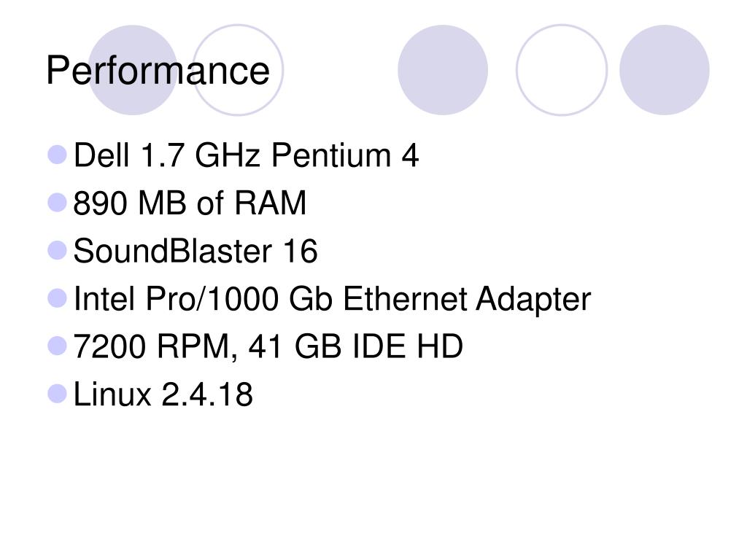Click bullet before Dell 1.7 GHz Pentium 4
This screenshot has width=747, height=560.
coord(57,155)
